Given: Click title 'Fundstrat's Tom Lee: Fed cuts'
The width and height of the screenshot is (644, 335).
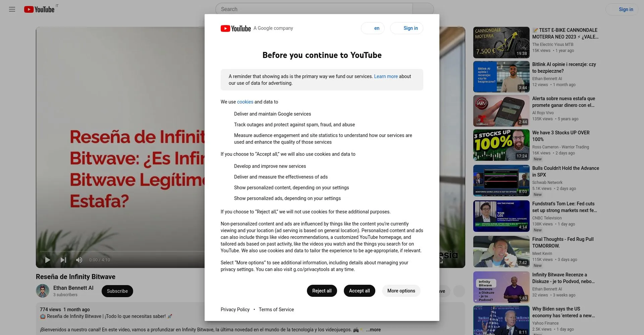Looking at the screenshot, I should click(x=565, y=207).
